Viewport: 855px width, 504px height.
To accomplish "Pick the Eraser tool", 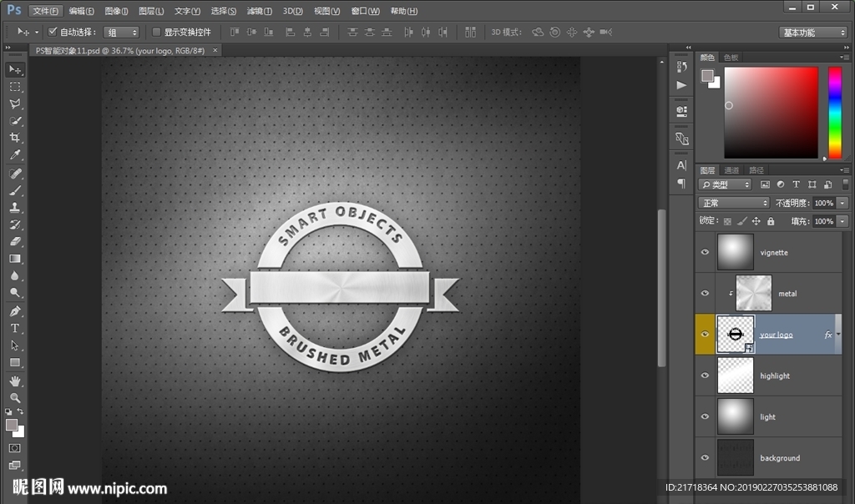I will click(x=15, y=241).
